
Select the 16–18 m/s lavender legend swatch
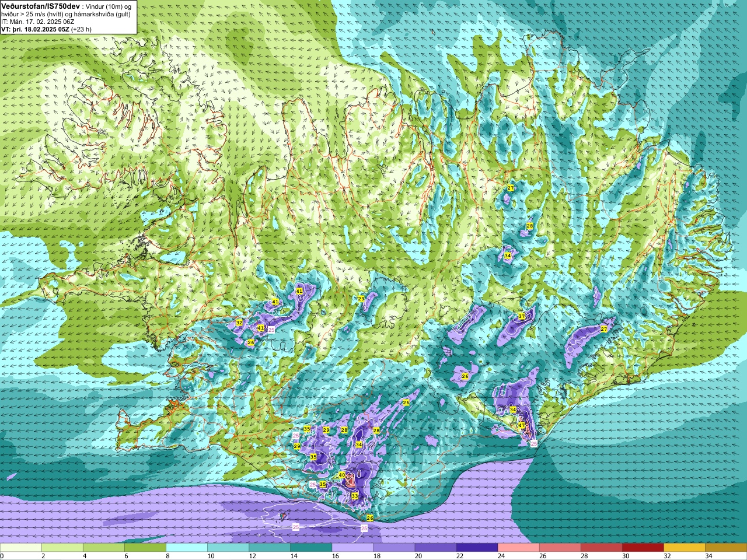(352, 548)
